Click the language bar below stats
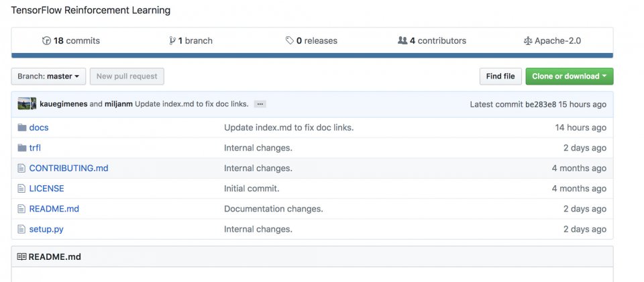 tap(312, 56)
